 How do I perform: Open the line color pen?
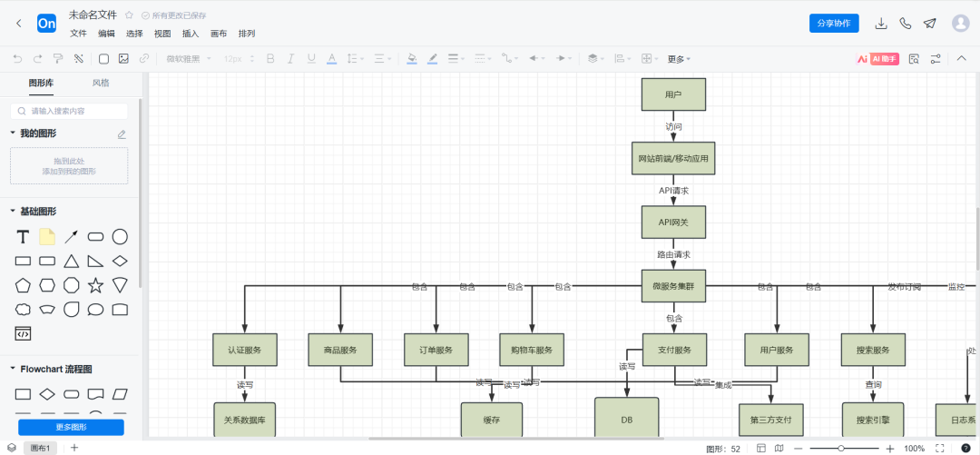click(433, 59)
